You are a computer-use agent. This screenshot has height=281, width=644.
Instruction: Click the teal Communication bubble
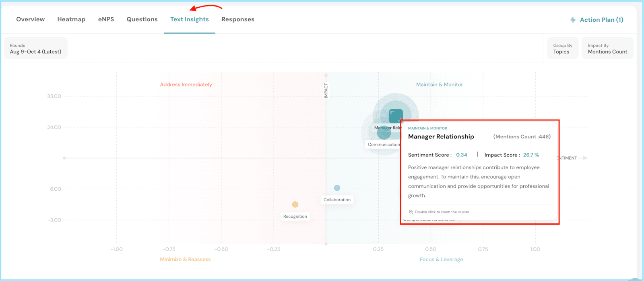click(384, 133)
